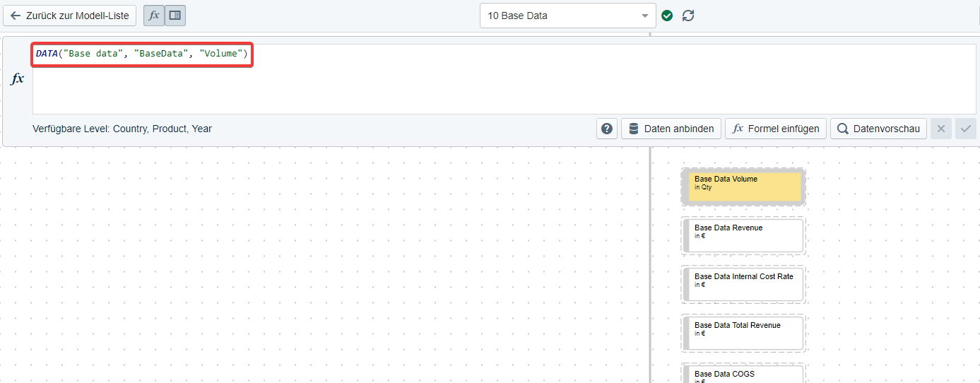Select the Base Data Volume node
The width and height of the screenshot is (980, 383).
coord(743,187)
